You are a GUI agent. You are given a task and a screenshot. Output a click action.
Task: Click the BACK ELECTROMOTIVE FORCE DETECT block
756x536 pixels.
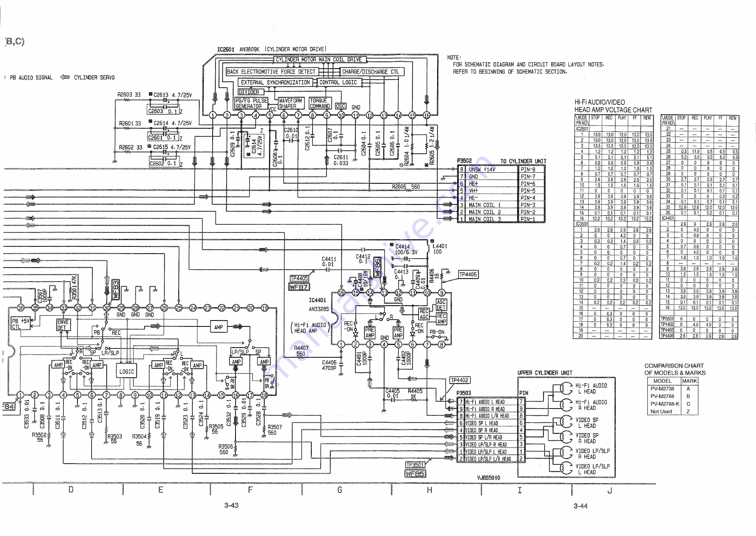pyautogui.click(x=271, y=72)
